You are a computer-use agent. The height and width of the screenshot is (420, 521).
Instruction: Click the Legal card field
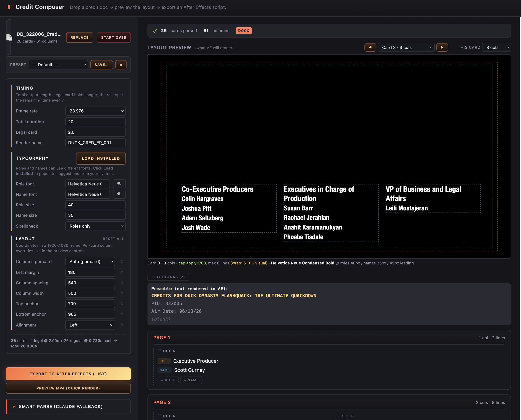tap(95, 132)
